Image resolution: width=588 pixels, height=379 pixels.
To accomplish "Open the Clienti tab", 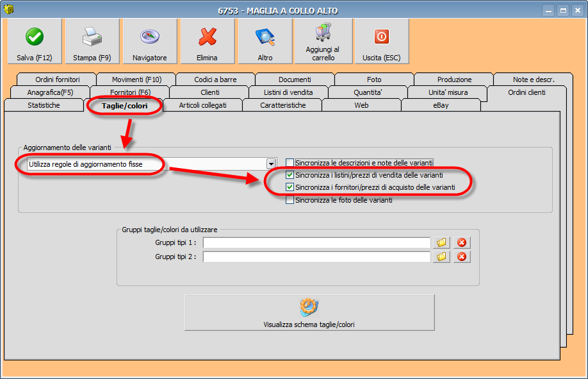I will click(x=210, y=92).
